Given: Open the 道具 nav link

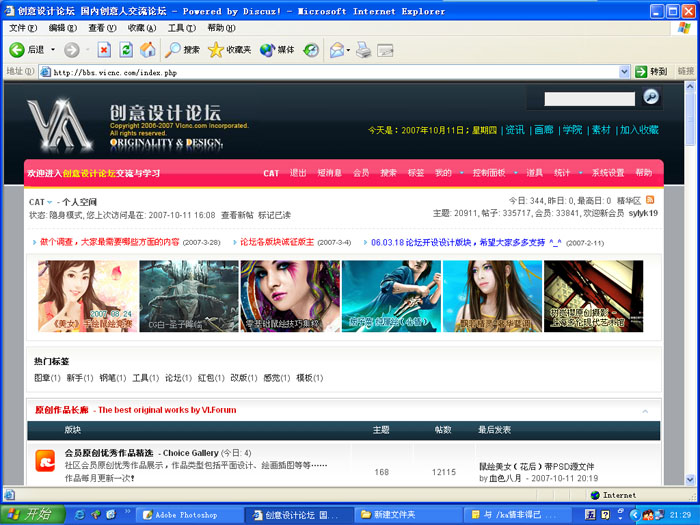Looking at the screenshot, I should click(534, 173).
